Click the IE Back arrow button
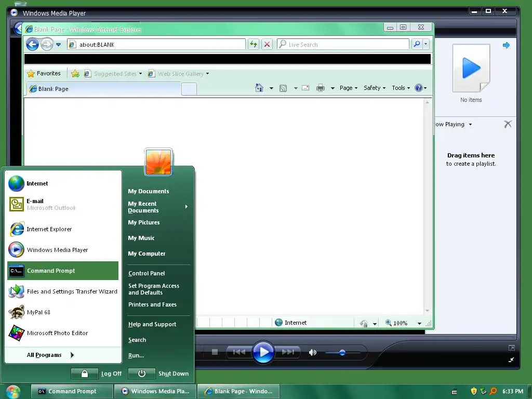Viewport: 532px width, 399px height. click(x=33, y=45)
